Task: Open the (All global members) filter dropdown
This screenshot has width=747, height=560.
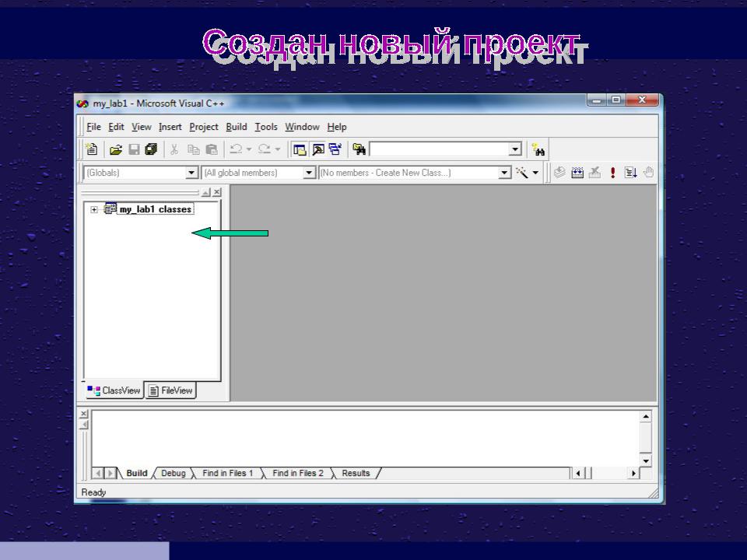Action: point(309,173)
